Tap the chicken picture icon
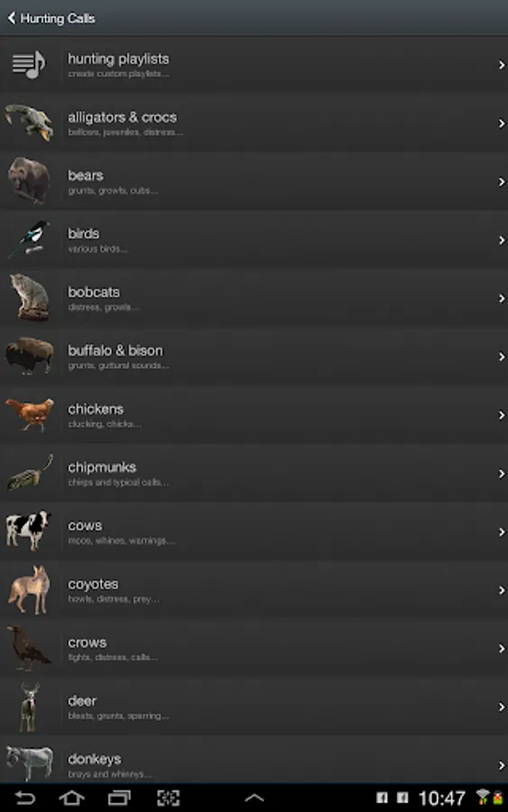This screenshot has height=812, width=508. tap(30, 414)
